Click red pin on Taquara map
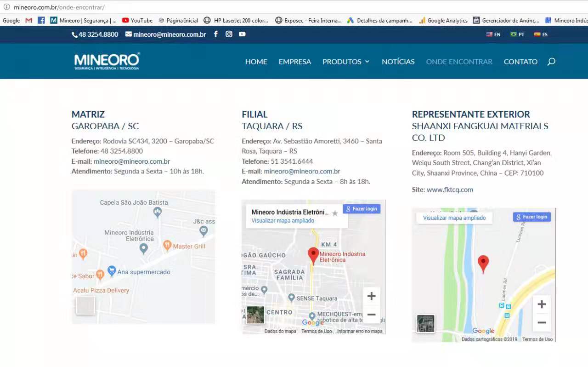 coord(313,256)
